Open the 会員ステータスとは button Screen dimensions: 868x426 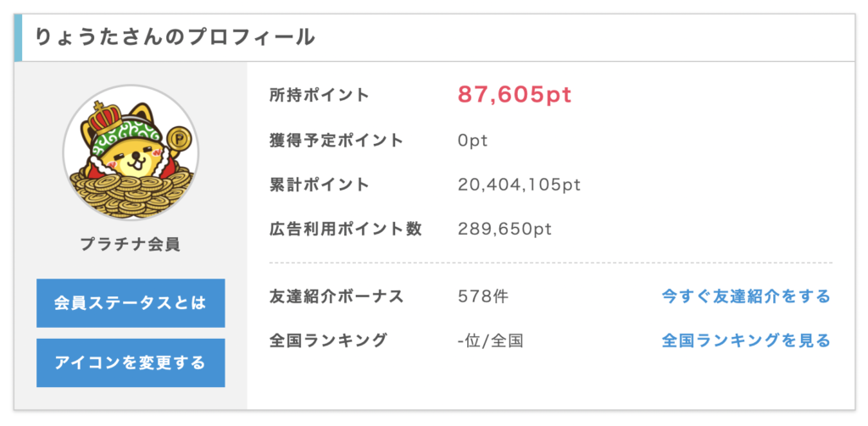[131, 303]
